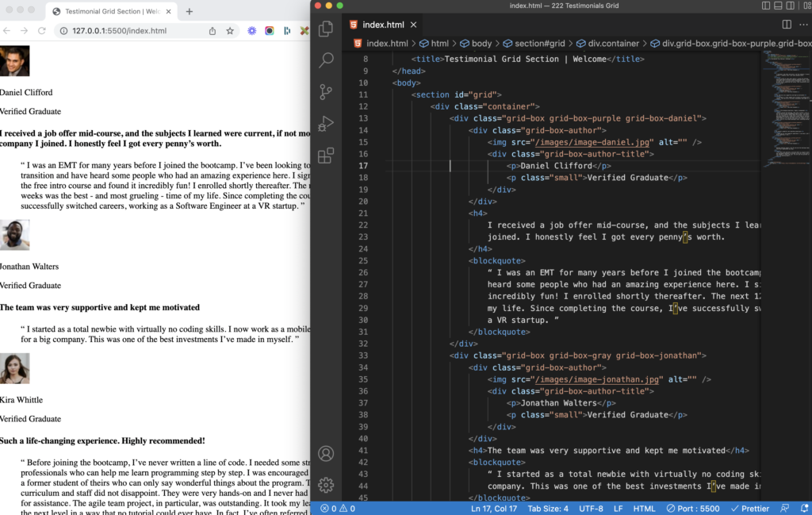Change the LF end of line sequence
The image size is (812, 515).
tap(619, 509)
